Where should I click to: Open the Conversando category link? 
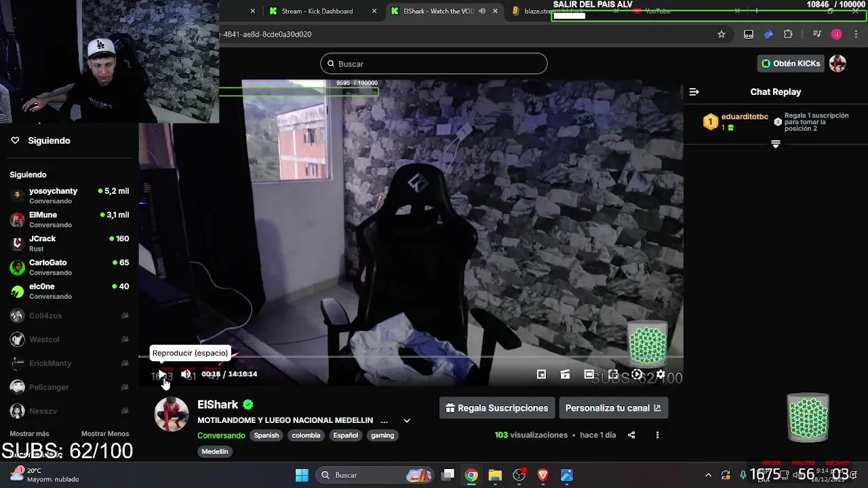click(221, 435)
